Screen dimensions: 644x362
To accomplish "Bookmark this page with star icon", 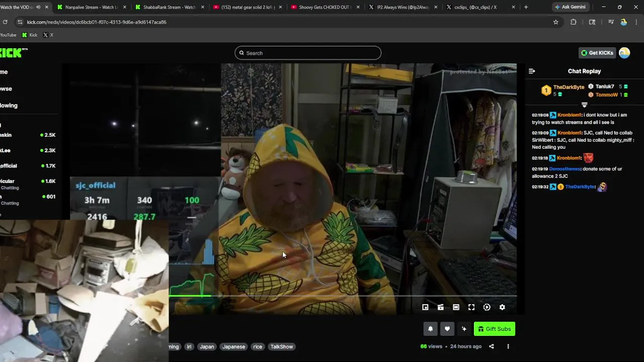I will [x=556, y=22].
